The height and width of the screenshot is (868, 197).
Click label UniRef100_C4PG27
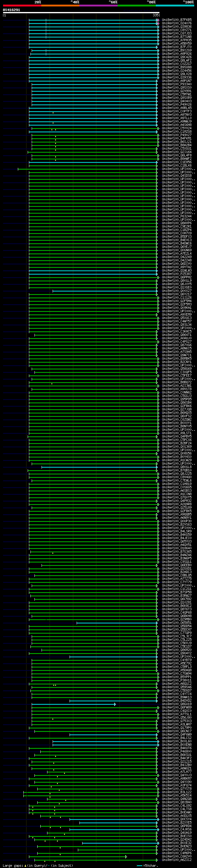click(177, 341)
